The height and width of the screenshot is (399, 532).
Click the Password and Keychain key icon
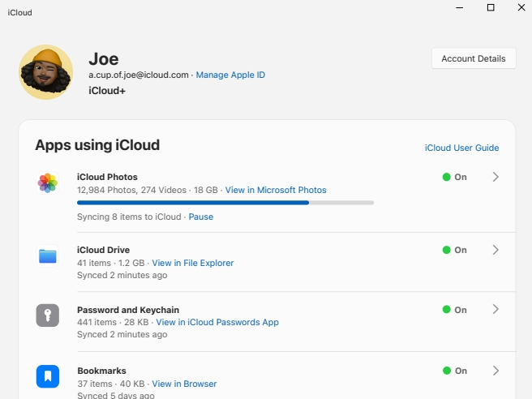48,315
